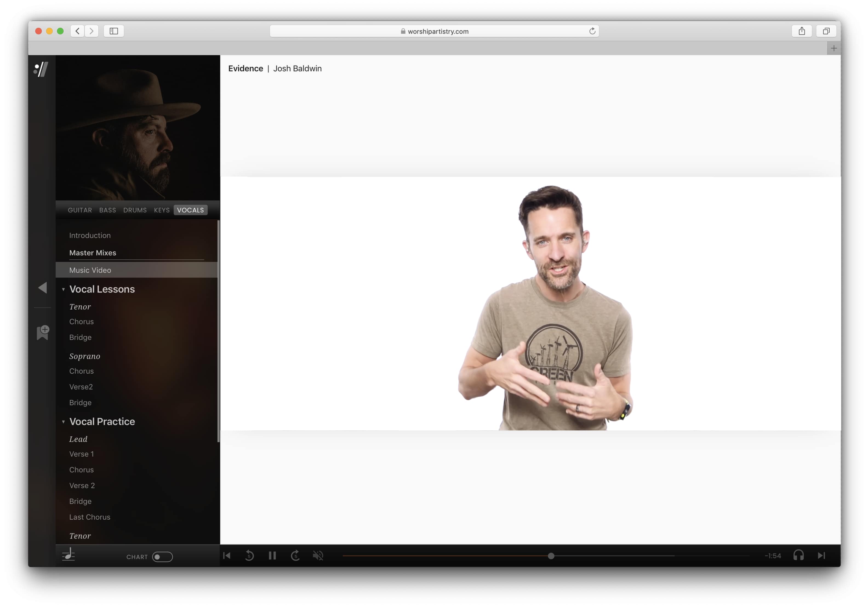
Task: Toggle the CHART switch on
Action: click(x=162, y=557)
